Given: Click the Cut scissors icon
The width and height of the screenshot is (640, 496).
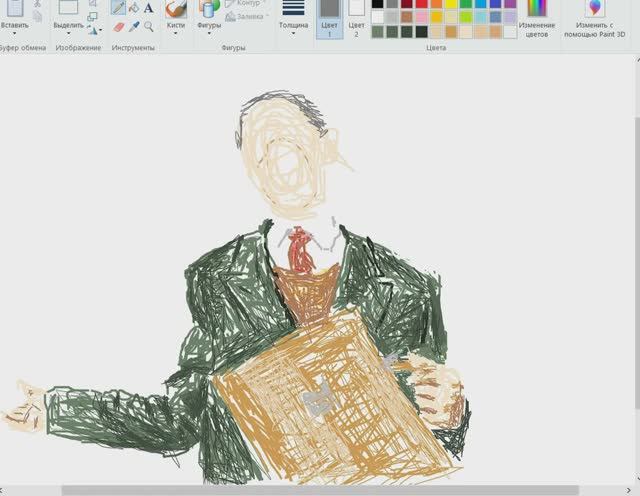Looking at the screenshot, I should [x=38, y=3].
